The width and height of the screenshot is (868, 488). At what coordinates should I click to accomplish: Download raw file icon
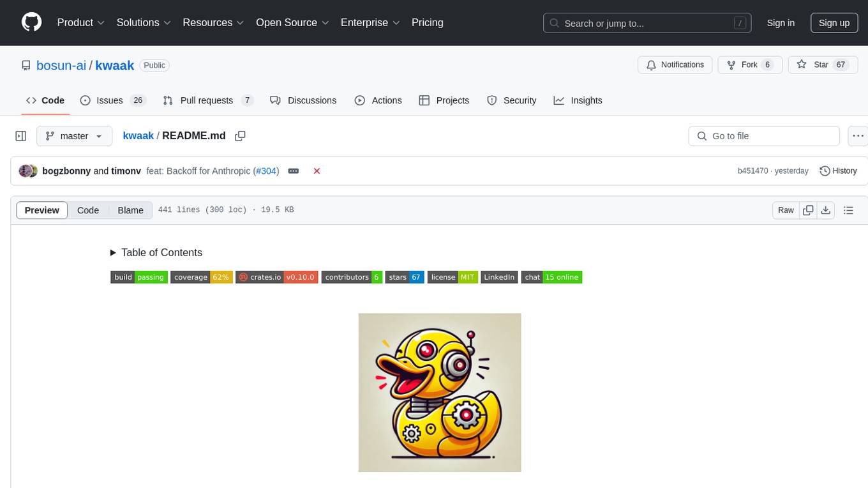click(826, 210)
